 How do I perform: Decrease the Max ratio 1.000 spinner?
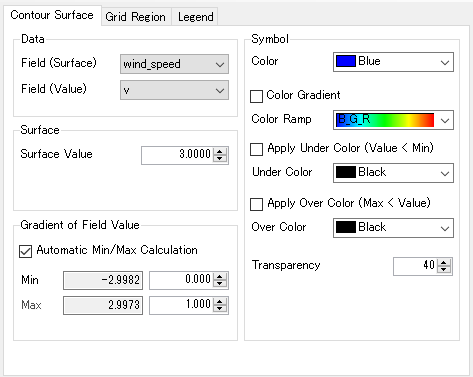[220, 309]
